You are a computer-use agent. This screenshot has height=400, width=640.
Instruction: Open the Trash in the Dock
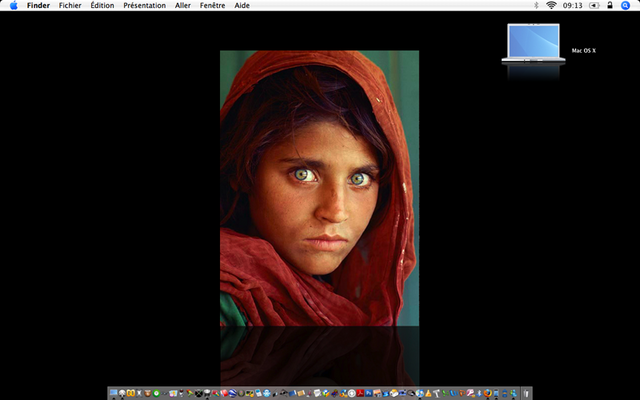526,393
